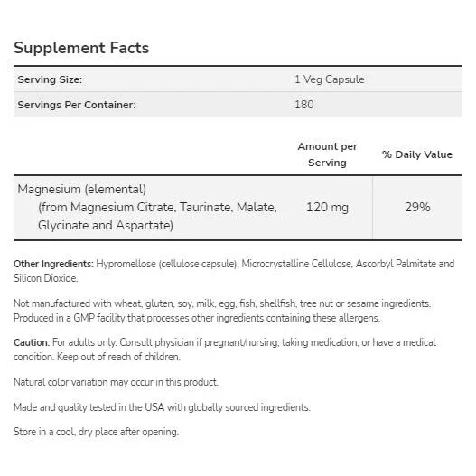Select the Servings Per Container label

(x=77, y=105)
